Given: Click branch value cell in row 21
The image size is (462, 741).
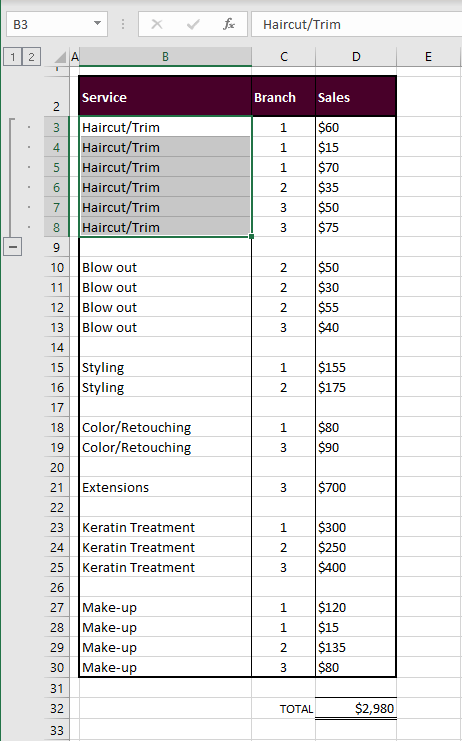Looking at the screenshot, I should click(283, 487).
